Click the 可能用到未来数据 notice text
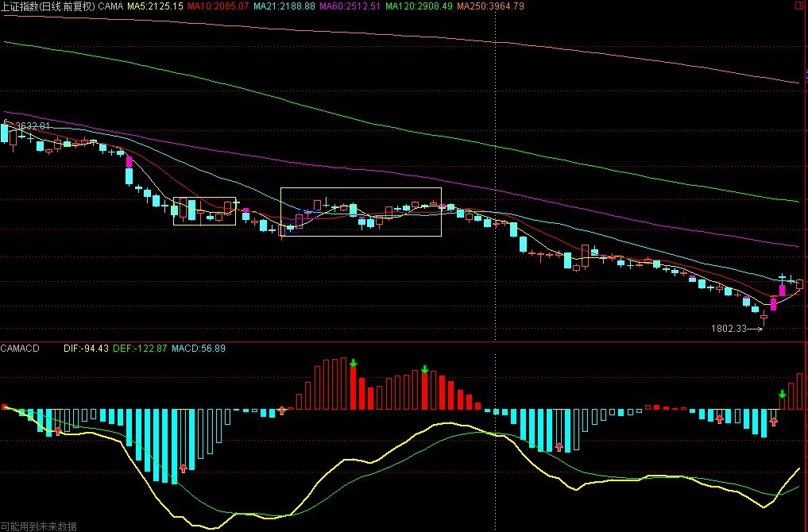808x532 pixels. tap(39, 526)
